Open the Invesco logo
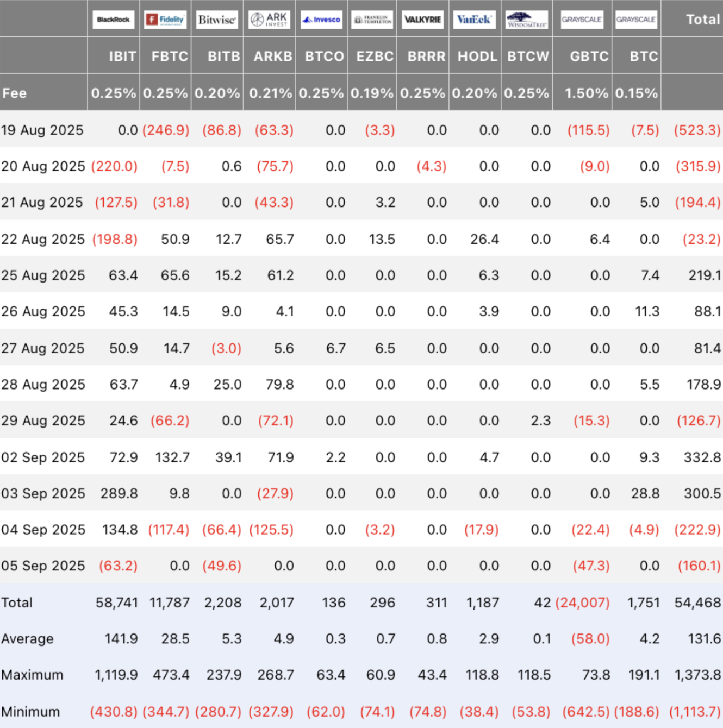This screenshot has width=723, height=728. pos(321,20)
